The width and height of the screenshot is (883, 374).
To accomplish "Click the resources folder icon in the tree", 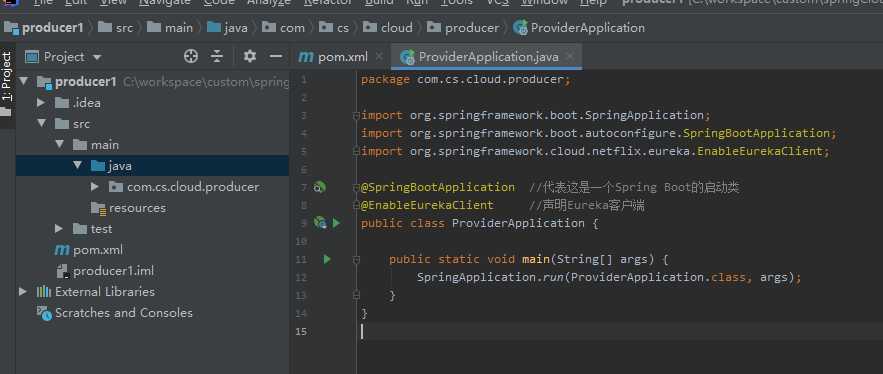I will pos(99,208).
